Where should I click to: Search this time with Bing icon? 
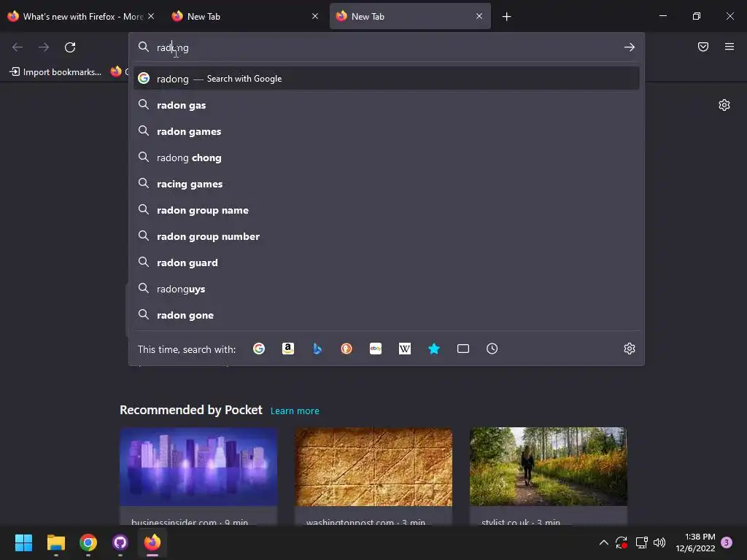point(317,349)
